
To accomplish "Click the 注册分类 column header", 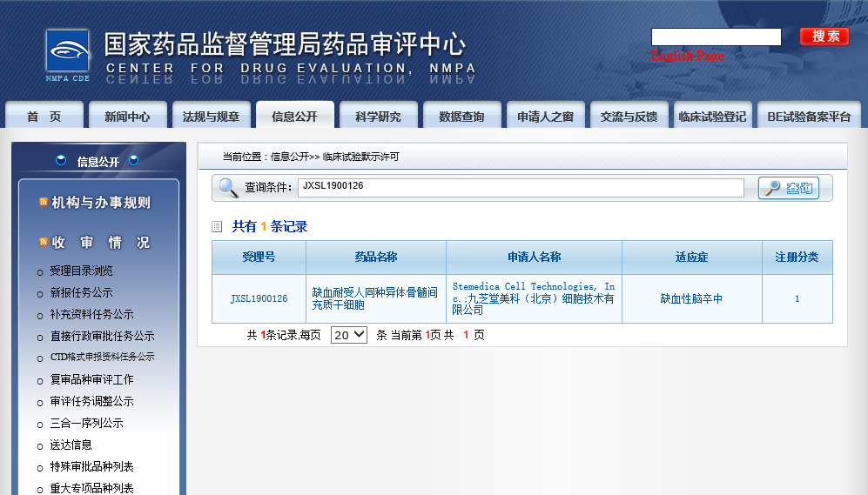I will point(797,258).
